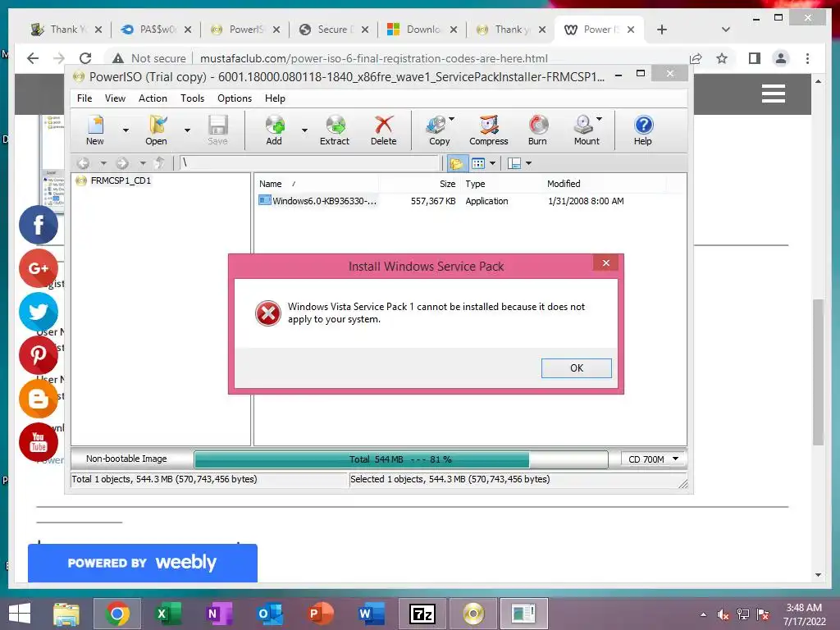
Task: Click the Copy disc toolbar icon
Action: [x=439, y=130]
